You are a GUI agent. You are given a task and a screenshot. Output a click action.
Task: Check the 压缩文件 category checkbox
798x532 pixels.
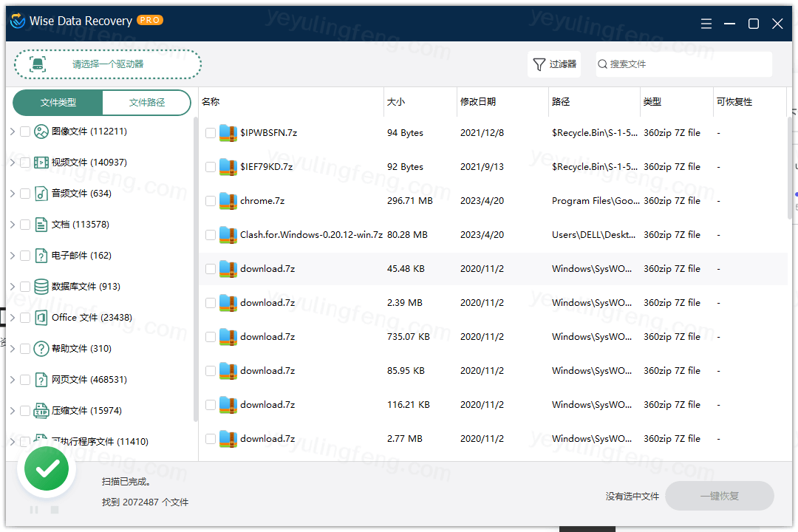point(25,411)
